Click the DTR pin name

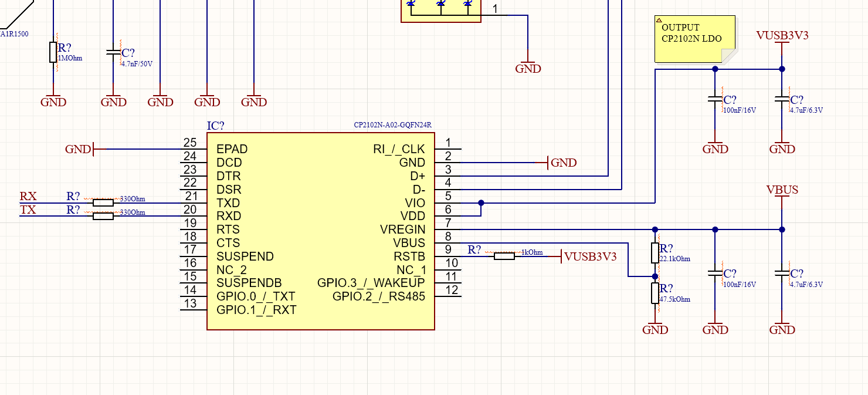pyautogui.click(x=228, y=176)
